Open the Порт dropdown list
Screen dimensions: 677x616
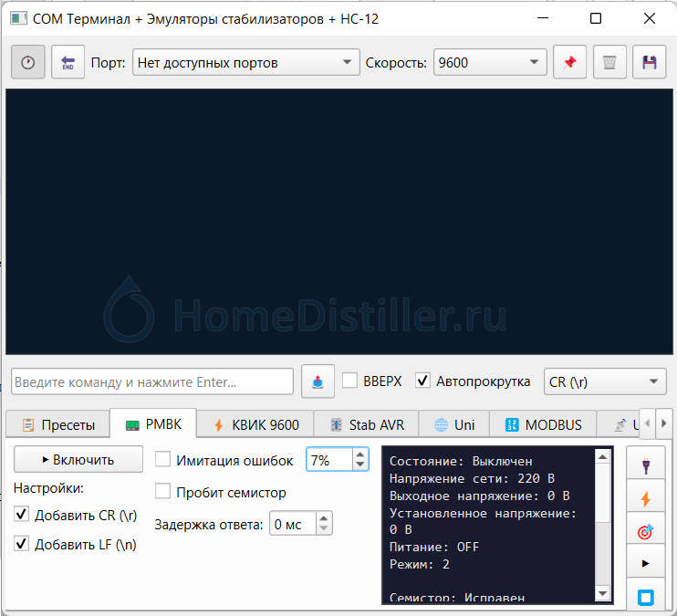click(245, 63)
